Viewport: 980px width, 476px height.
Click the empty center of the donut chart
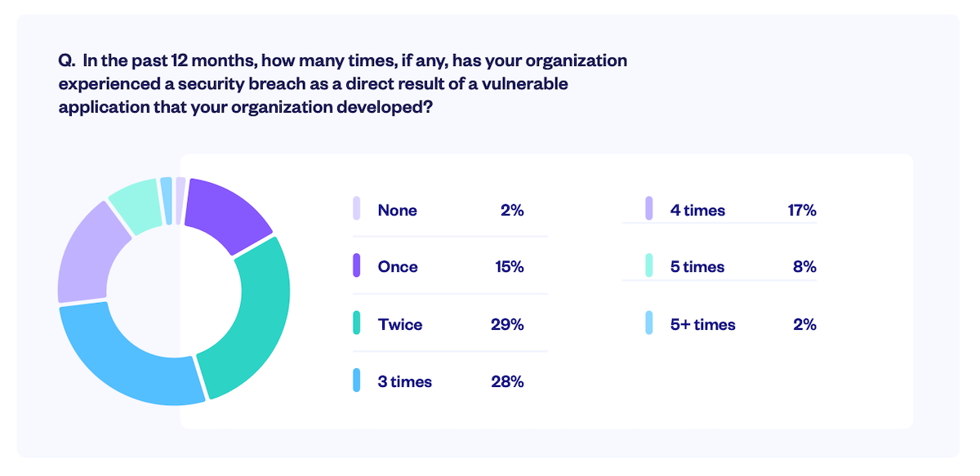point(174,290)
